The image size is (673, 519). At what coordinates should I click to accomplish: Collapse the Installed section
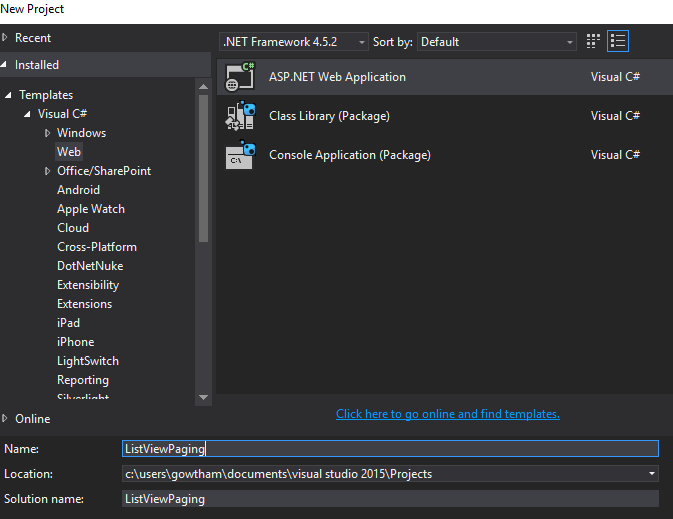click(6, 65)
